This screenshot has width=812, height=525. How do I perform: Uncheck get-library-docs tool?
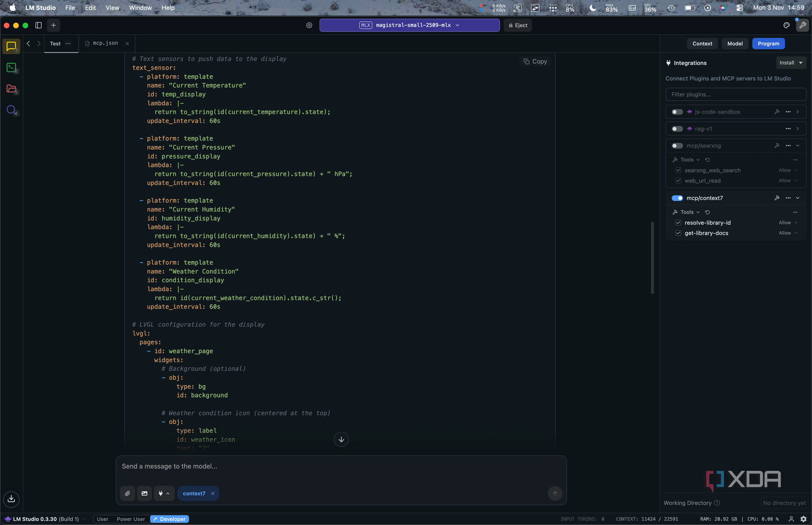[678, 233]
